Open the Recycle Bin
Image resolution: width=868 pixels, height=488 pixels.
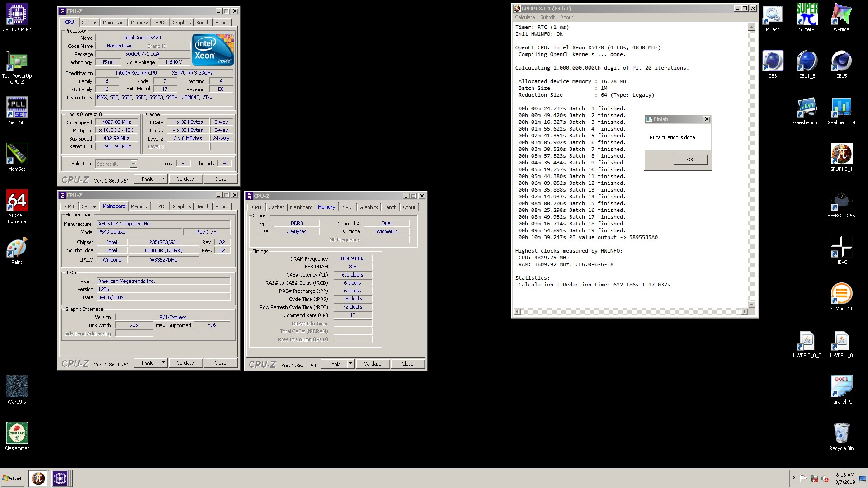tap(841, 437)
